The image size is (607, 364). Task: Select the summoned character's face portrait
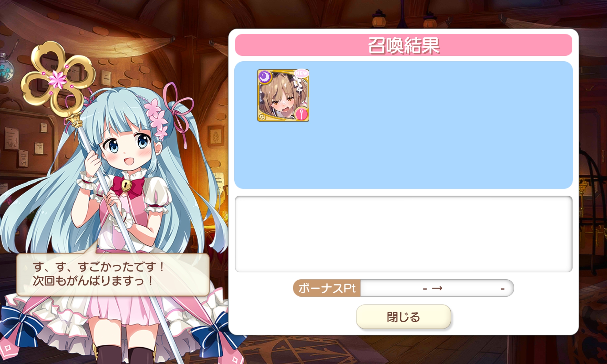pyautogui.click(x=283, y=95)
